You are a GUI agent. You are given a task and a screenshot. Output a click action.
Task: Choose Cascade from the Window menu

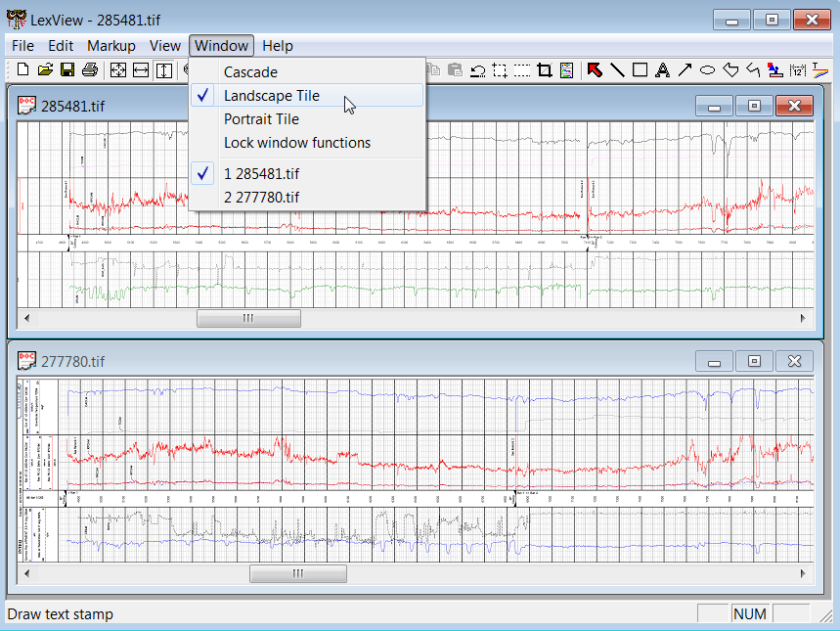307,71
